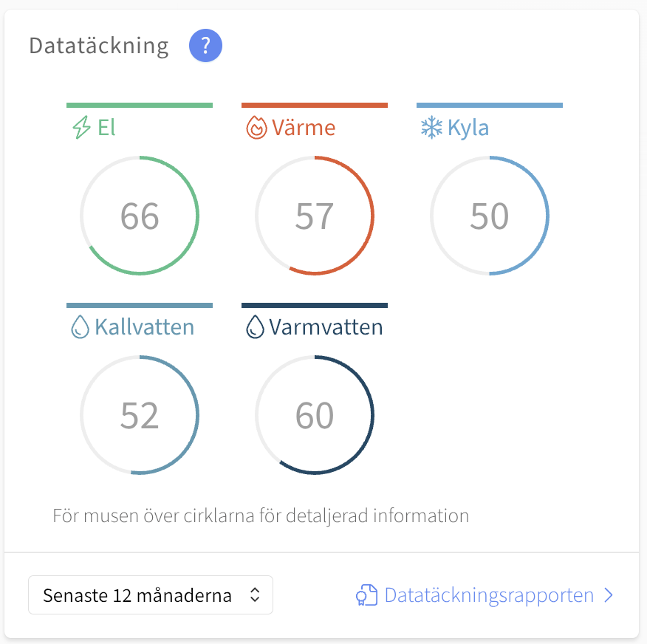
Task: Click the orange bar above Värme
Action: coord(315,105)
